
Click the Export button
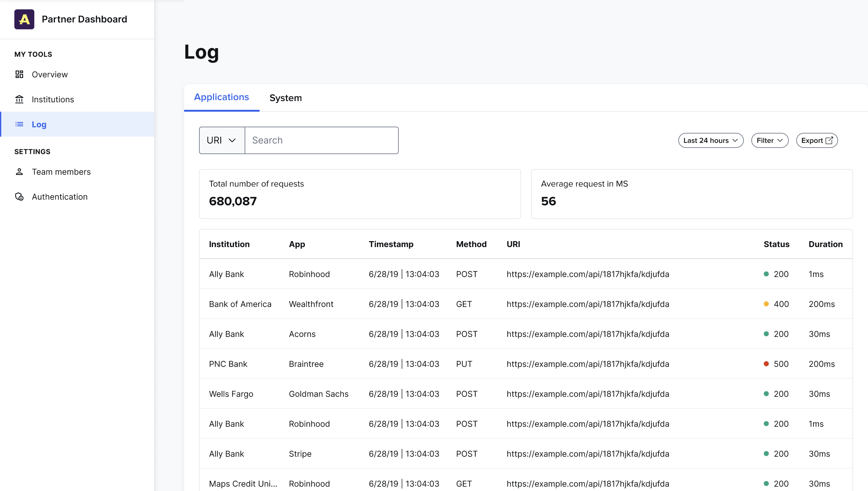click(x=817, y=140)
